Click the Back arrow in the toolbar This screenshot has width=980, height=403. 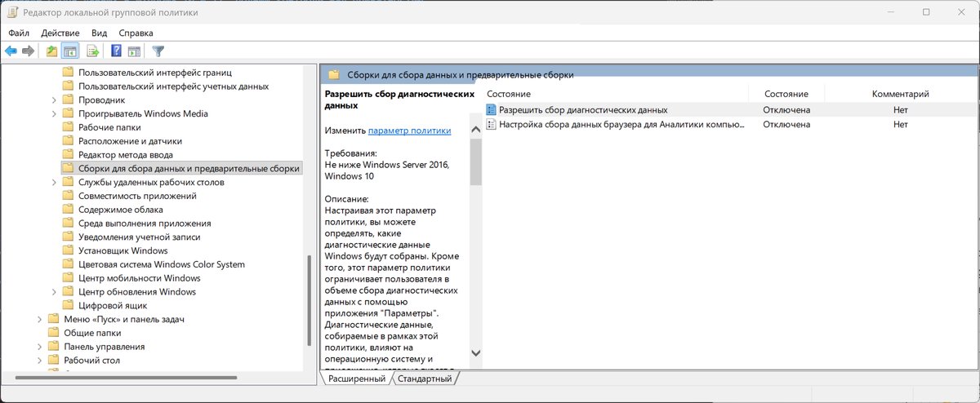click(11, 51)
